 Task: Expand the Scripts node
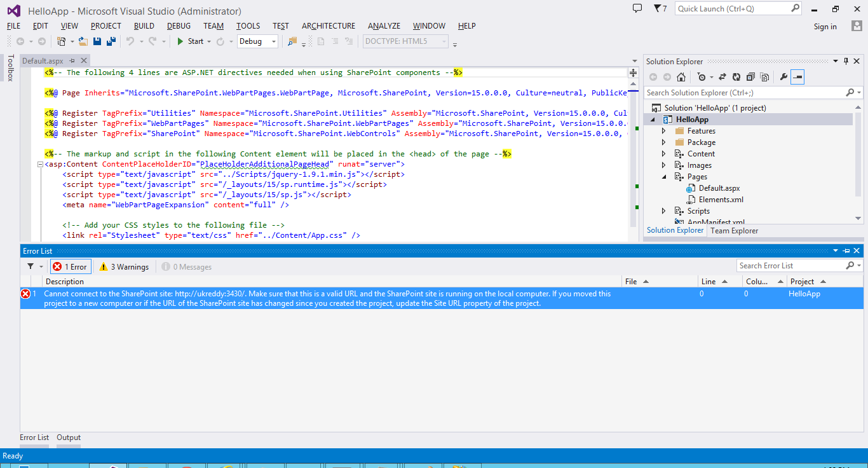(x=664, y=211)
